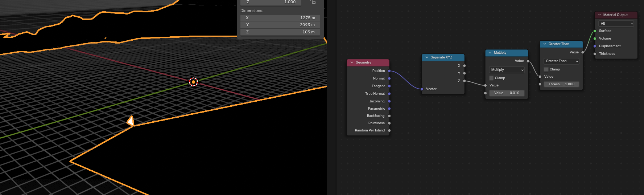Click the Greater Than node's Value output socket
Image resolution: width=644 pixels, height=195 pixels.
click(x=583, y=52)
